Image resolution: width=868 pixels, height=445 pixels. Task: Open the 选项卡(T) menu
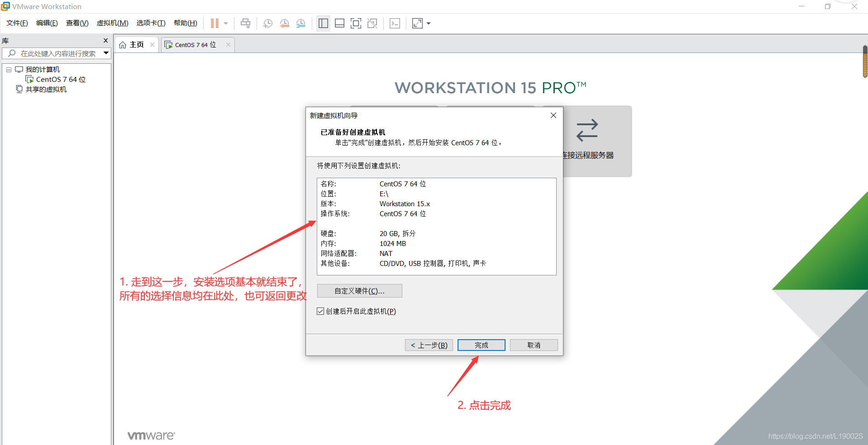click(x=151, y=23)
